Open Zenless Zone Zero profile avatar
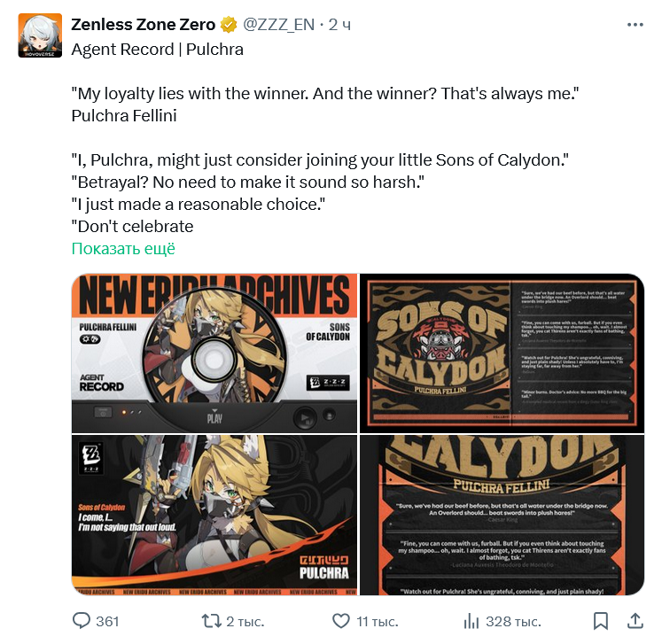Viewport: 662px width, 644px height. [40, 35]
